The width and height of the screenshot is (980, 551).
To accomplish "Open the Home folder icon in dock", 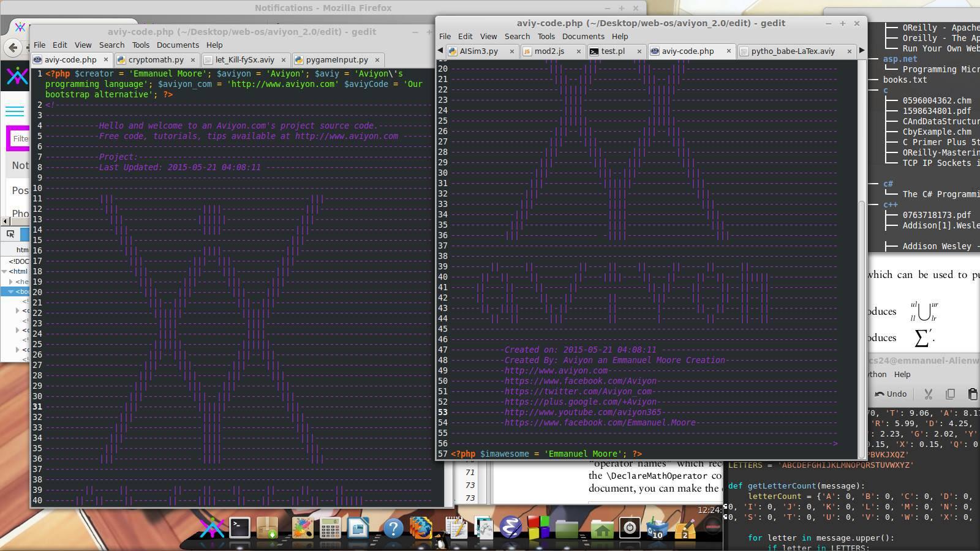I will tap(601, 529).
